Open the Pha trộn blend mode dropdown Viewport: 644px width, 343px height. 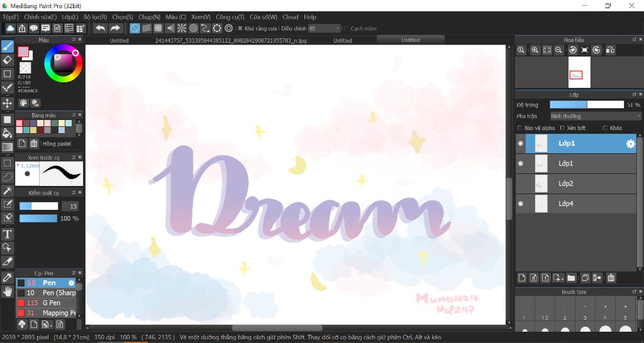coord(595,116)
